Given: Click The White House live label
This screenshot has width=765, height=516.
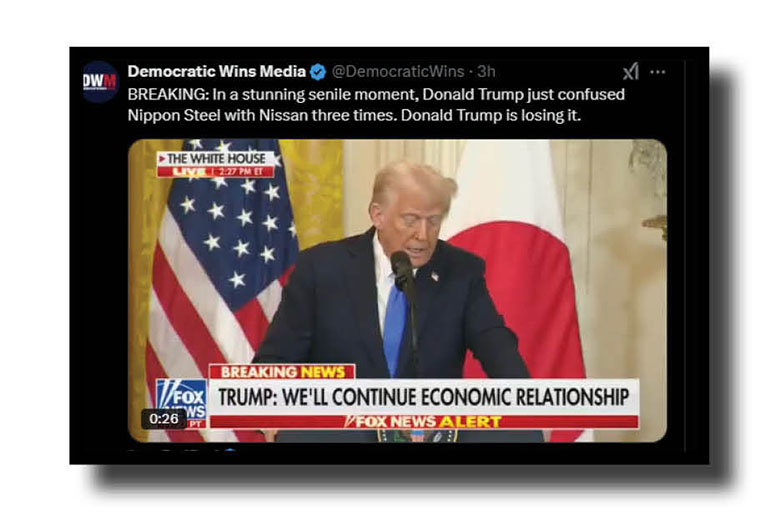Looking at the screenshot, I should tap(216, 159).
